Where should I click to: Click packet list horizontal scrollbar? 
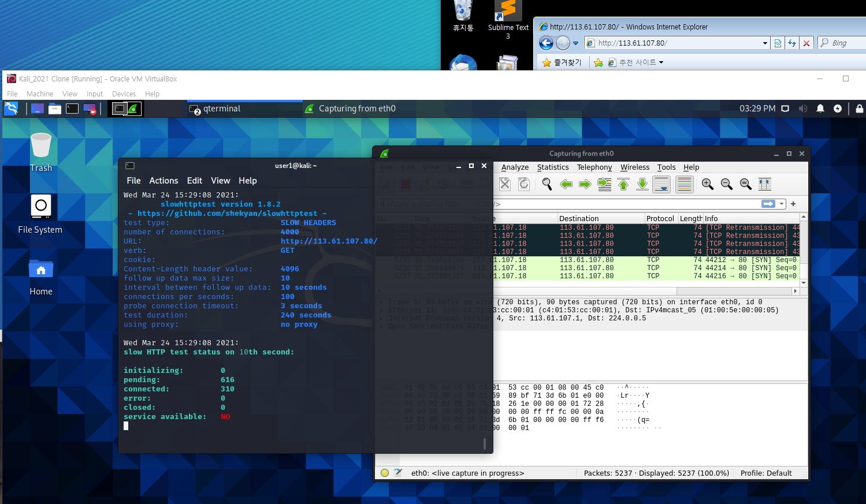pyautogui.click(x=588, y=291)
